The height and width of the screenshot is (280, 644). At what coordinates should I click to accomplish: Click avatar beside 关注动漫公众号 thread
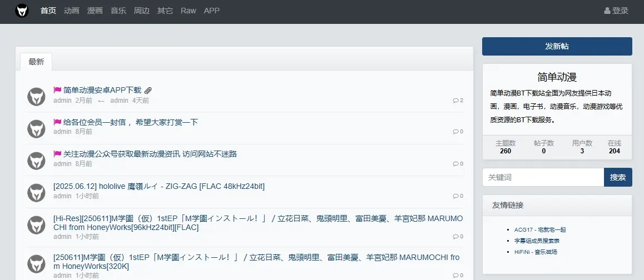click(x=36, y=161)
